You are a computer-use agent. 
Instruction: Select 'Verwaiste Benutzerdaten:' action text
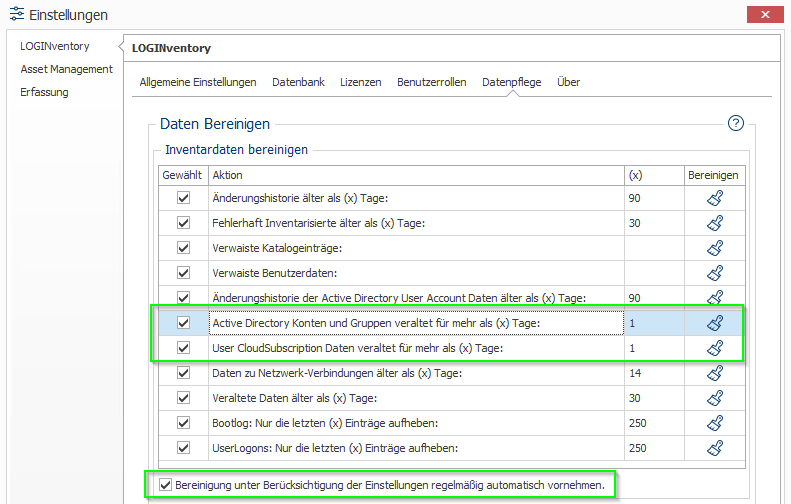pos(274,273)
